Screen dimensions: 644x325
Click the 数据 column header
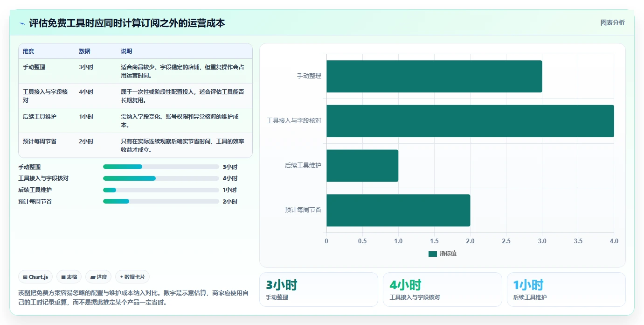point(84,51)
